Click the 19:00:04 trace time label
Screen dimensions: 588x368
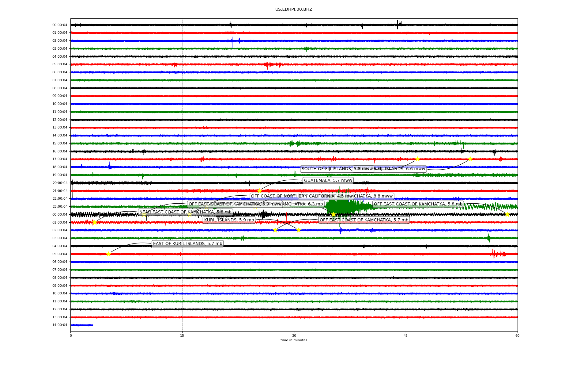tap(60, 175)
